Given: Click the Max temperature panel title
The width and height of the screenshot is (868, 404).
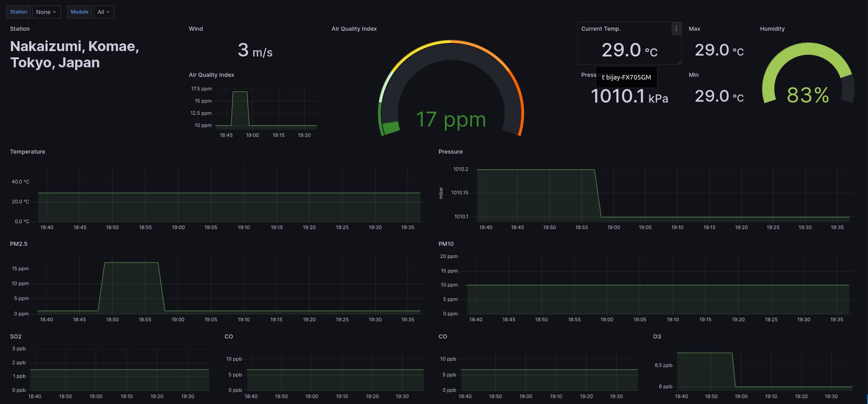Looking at the screenshot, I should 694,28.
